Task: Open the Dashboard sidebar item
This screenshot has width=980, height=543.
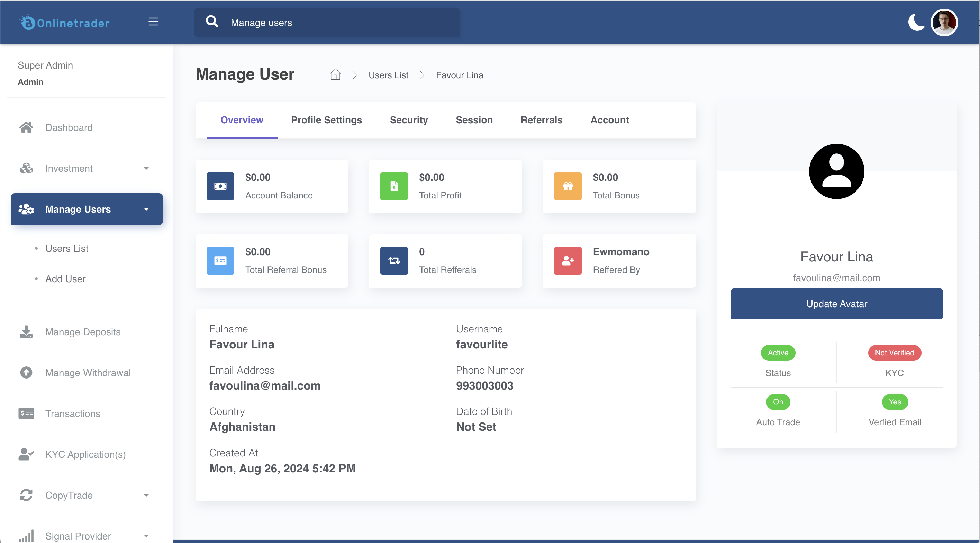Action: pyautogui.click(x=87, y=127)
